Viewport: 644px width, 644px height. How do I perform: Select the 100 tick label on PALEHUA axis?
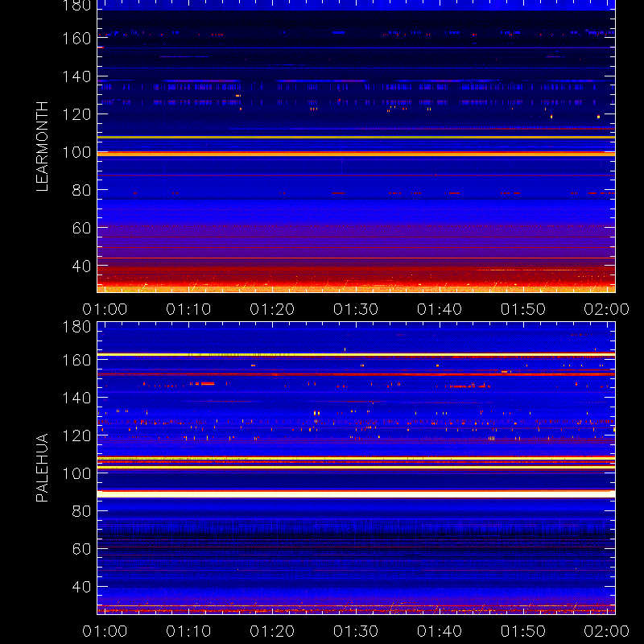(x=76, y=473)
